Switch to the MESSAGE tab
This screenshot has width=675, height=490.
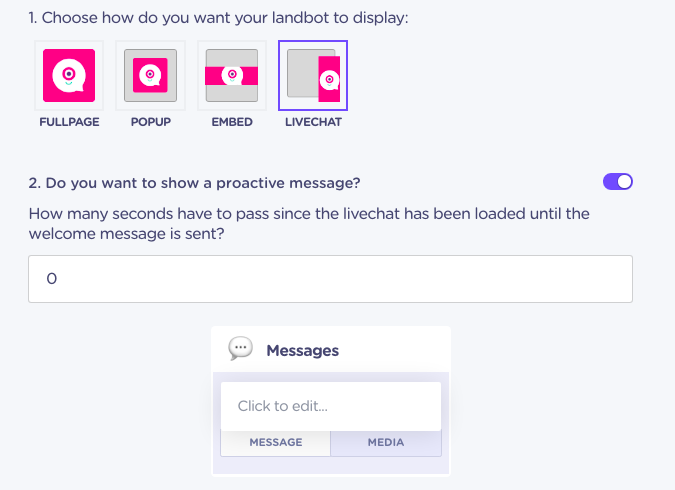pos(276,442)
